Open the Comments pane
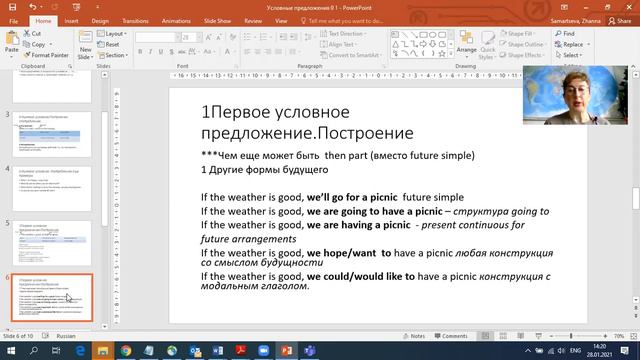Viewport: 640px width, 360px height. [451, 336]
